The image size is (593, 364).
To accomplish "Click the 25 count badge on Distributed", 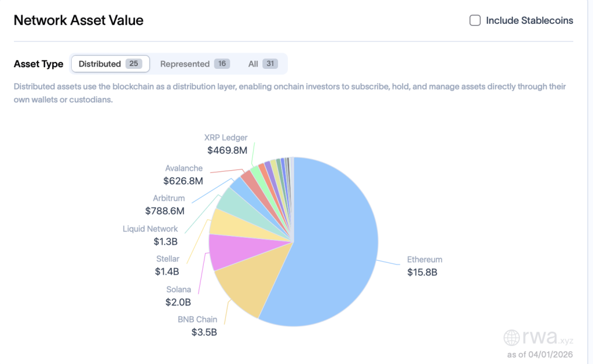I will click(134, 64).
